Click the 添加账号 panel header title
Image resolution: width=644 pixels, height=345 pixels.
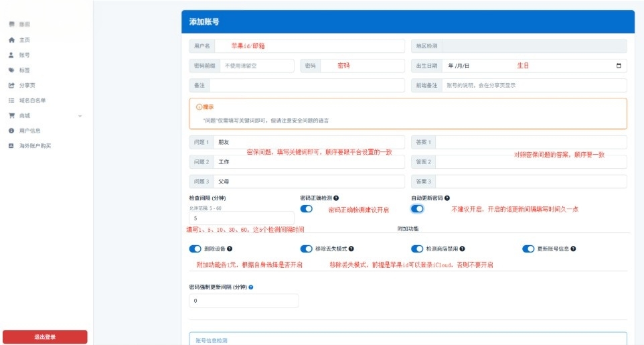204,22
